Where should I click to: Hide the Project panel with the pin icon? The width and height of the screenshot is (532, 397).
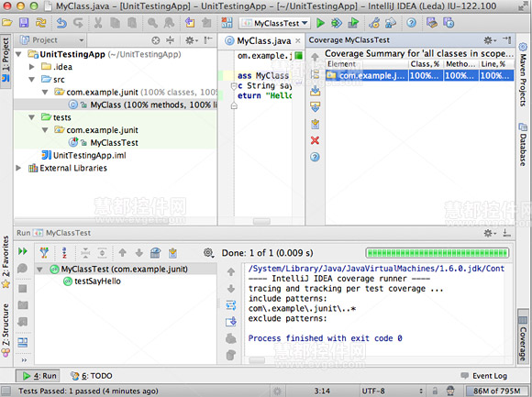coord(208,40)
